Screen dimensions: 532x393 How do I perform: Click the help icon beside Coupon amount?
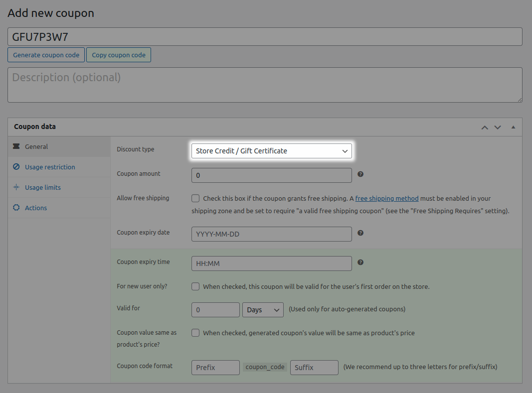click(x=360, y=174)
